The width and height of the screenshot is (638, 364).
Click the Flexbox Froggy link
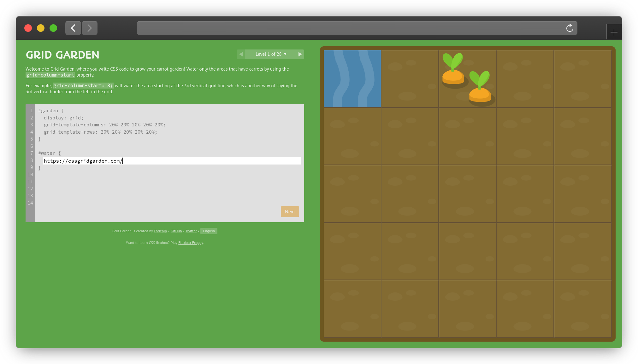point(191,242)
